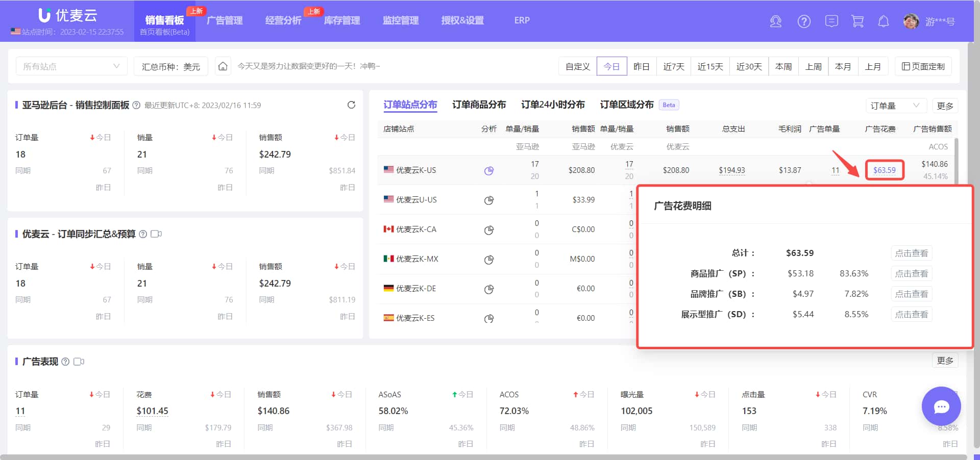Switch to 订单24小时分布 tab
980x460 pixels.
pos(553,105)
